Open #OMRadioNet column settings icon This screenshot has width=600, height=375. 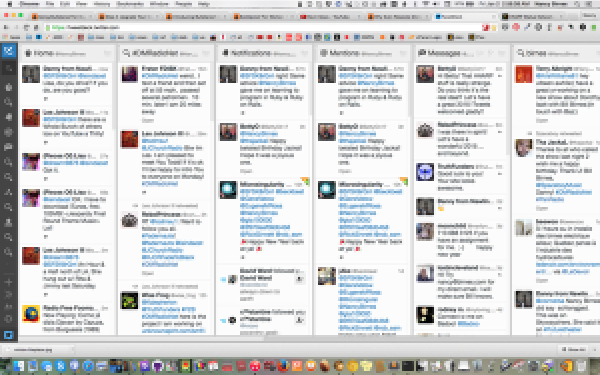(x=206, y=53)
